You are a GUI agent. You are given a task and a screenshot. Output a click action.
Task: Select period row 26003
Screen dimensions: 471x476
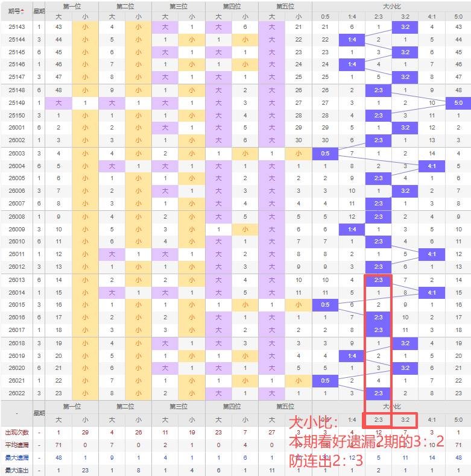[x=236, y=154]
